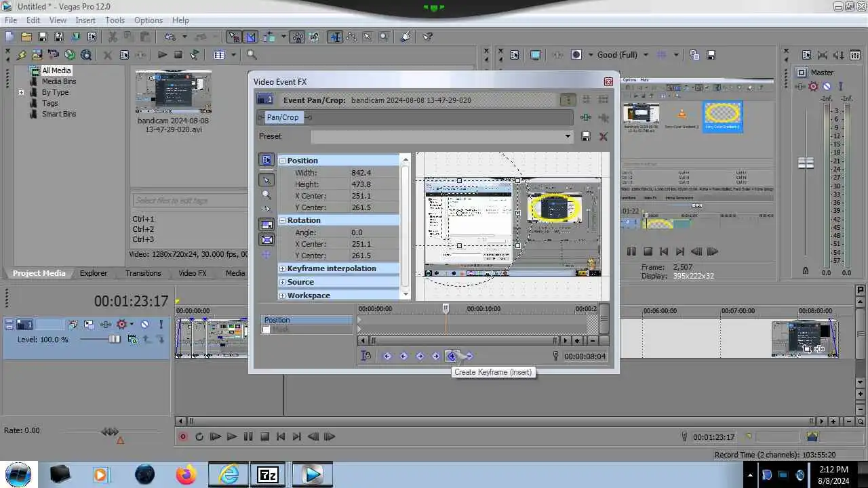This screenshot has height=488, width=868.
Task: Adjust the playback Rate slider
Action: 110,432
